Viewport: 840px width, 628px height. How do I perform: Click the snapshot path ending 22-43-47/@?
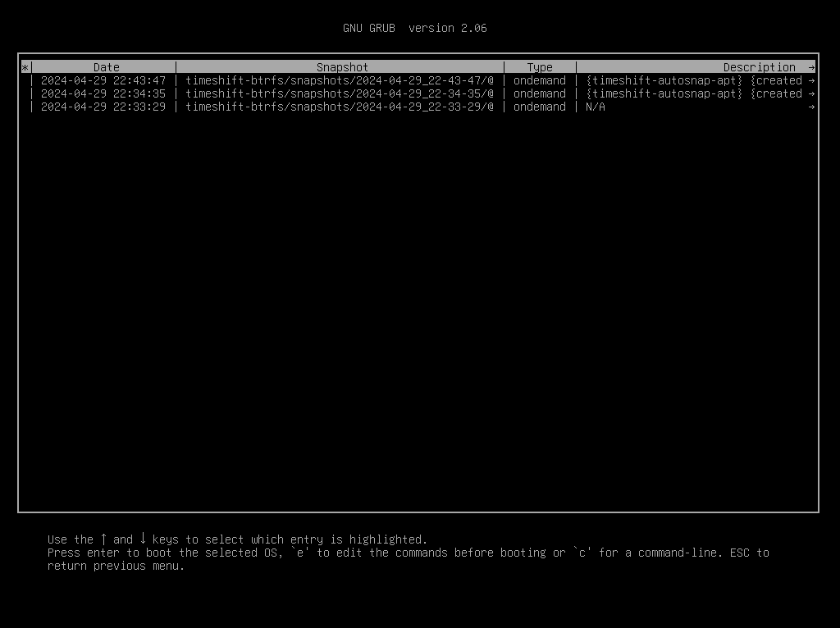coord(339,80)
